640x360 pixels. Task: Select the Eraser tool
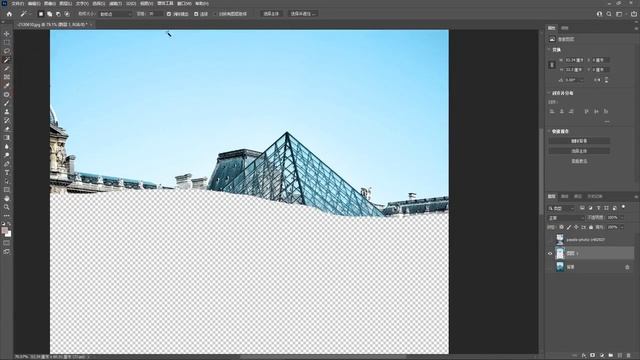[x=7, y=129]
